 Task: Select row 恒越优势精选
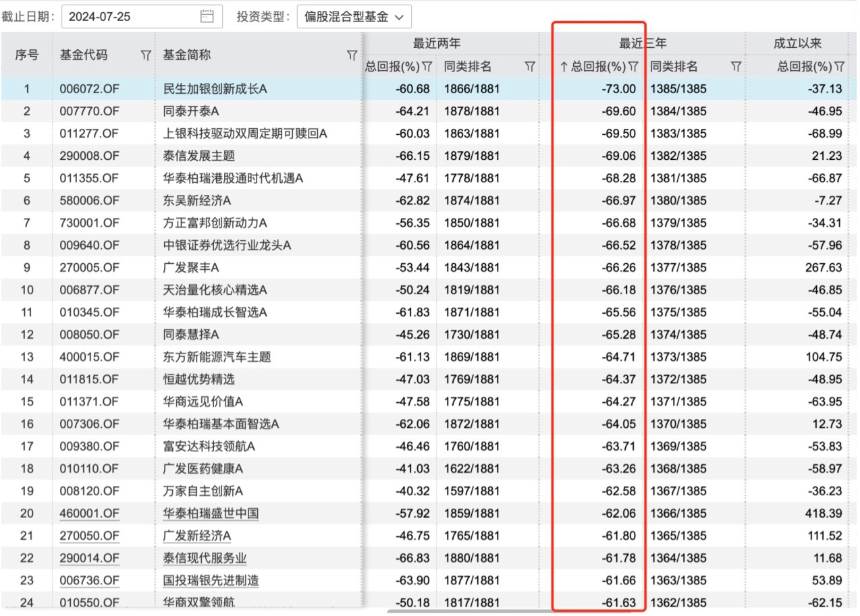pos(429,379)
